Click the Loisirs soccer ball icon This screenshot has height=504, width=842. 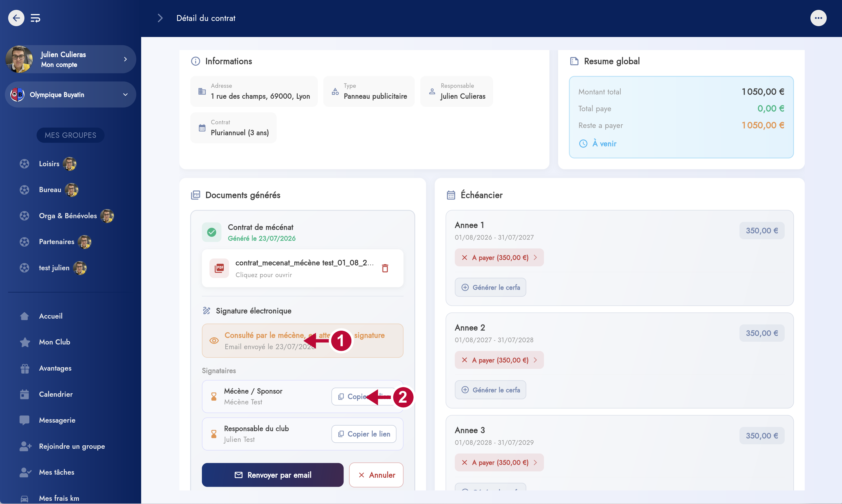[x=24, y=164]
